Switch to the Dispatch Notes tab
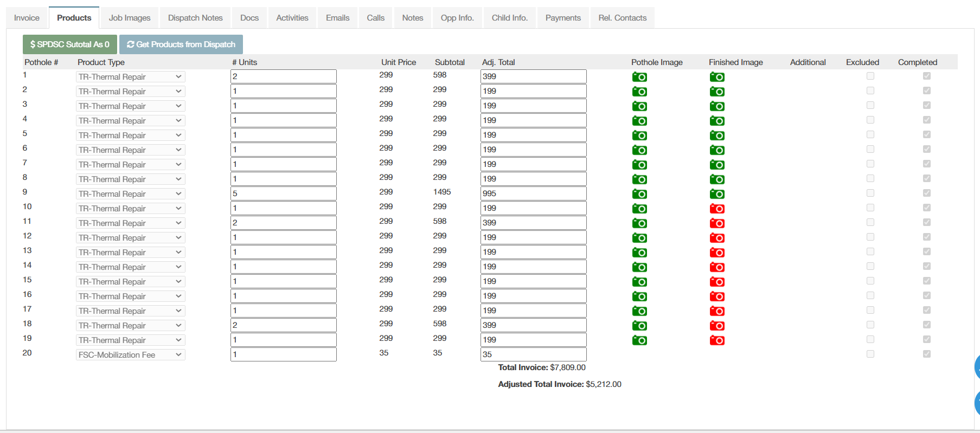 tap(195, 18)
